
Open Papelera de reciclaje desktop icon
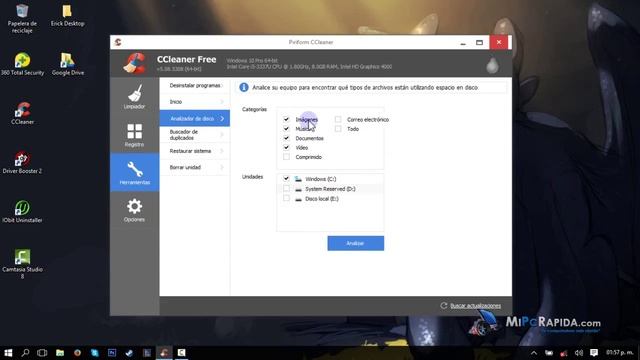tap(22, 18)
